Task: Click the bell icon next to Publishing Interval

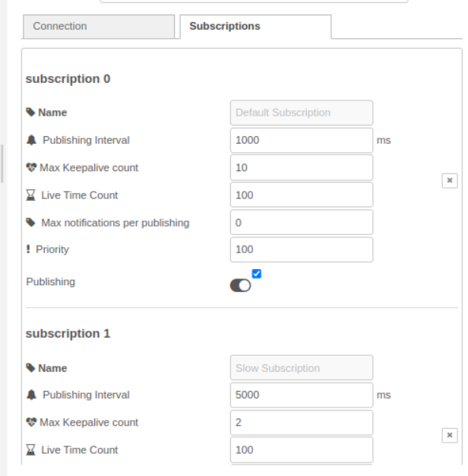Action: [30, 140]
